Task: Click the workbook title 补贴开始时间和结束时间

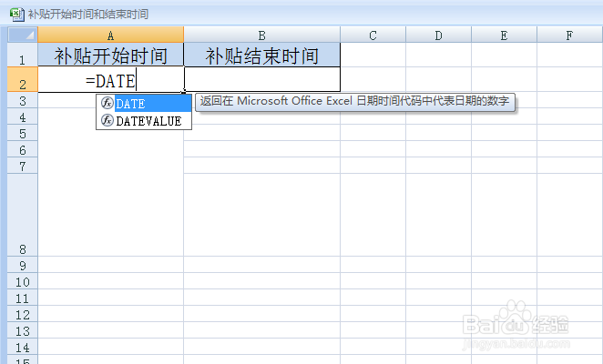Action: [x=88, y=15]
